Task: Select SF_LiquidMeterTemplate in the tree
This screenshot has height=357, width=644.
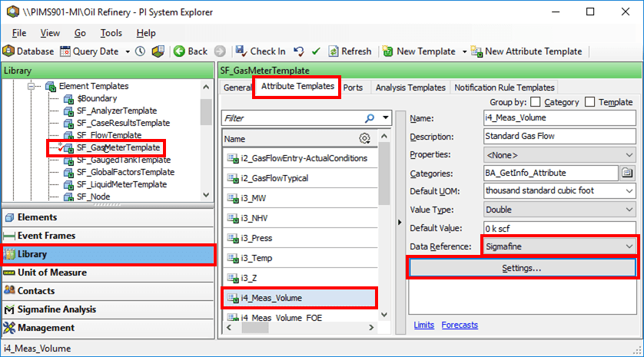Action: (122, 184)
